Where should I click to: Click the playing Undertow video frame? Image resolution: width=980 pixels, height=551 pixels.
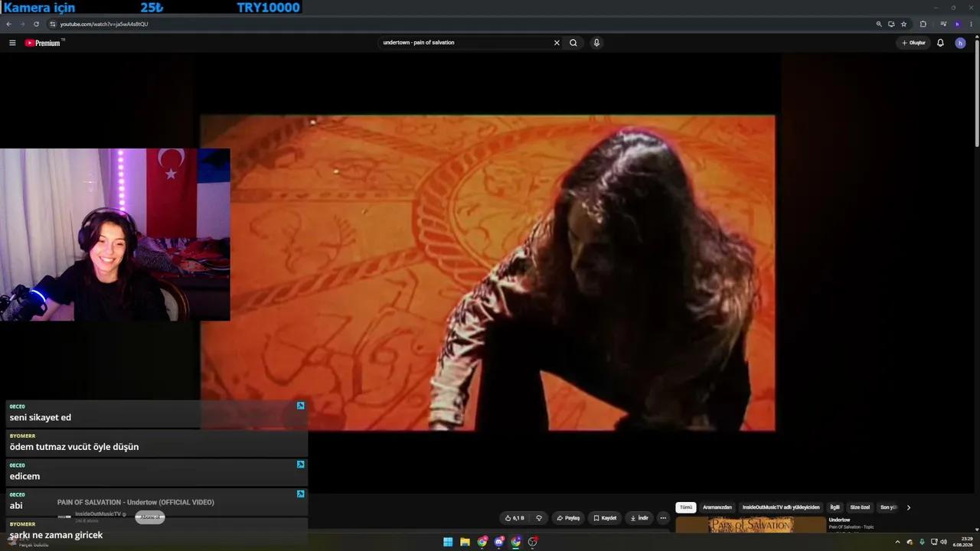pos(488,273)
